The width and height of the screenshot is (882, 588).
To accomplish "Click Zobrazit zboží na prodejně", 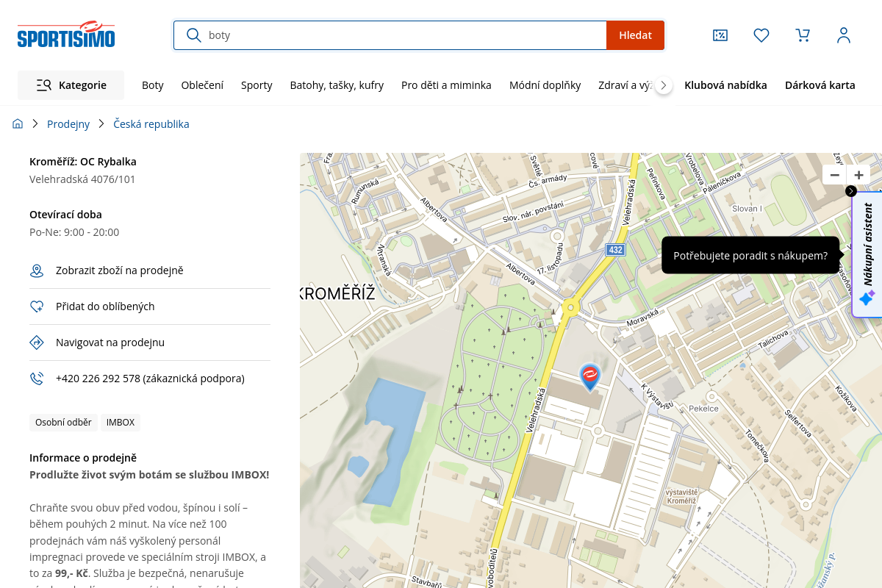I will 120,270.
